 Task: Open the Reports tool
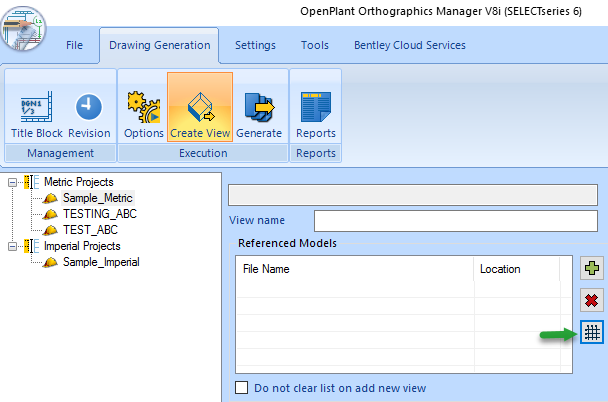(x=316, y=115)
